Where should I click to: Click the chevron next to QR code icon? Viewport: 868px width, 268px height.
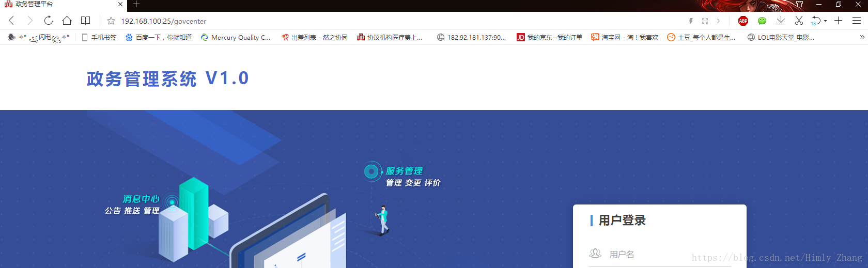tap(718, 21)
